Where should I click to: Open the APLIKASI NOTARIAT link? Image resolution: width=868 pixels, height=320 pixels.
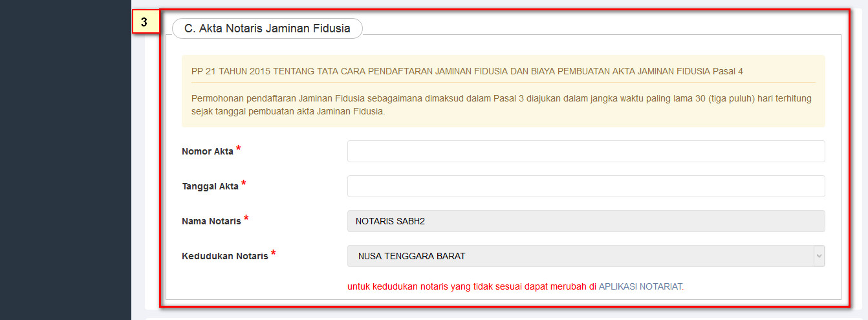click(640, 286)
